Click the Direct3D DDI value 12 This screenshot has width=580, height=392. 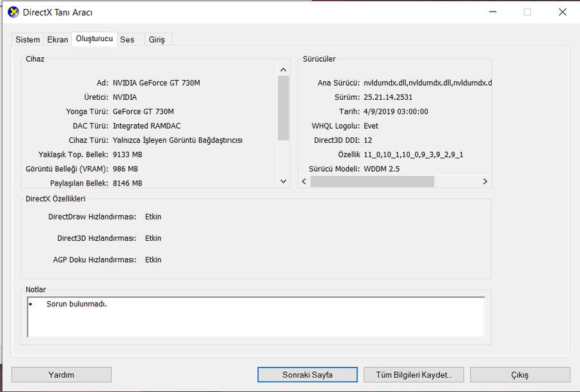coord(368,140)
